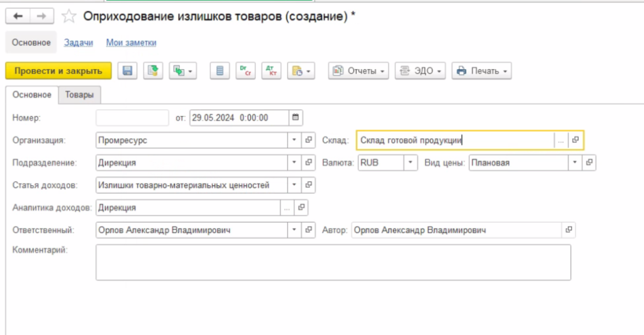Click the back navigation arrow
644x335 pixels.
click(x=18, y=16)
